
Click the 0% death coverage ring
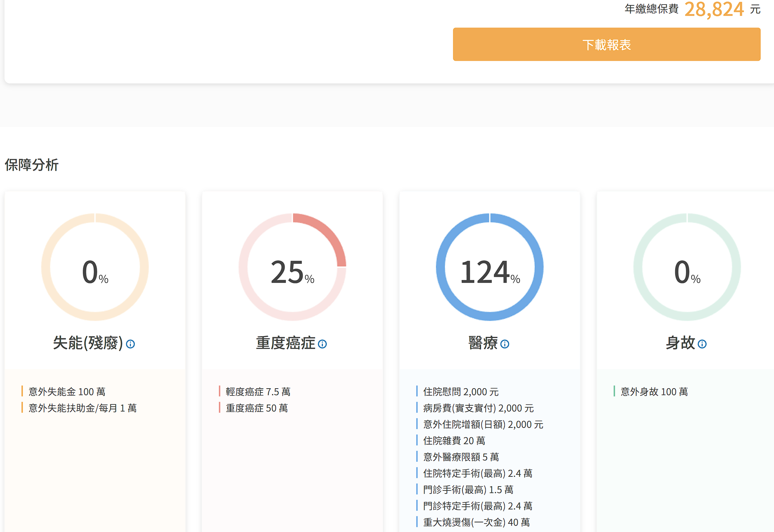click(x=687, y=267)
